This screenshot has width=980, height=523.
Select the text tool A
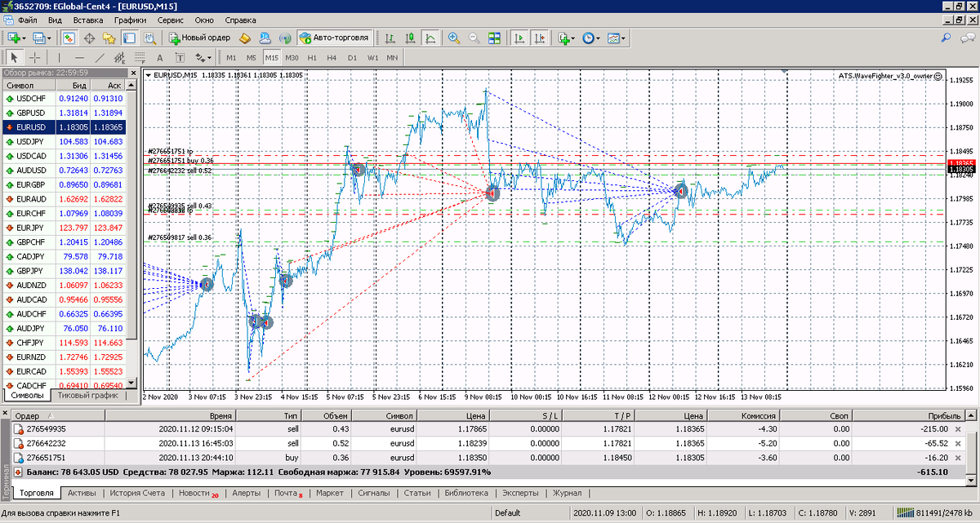(159, 58)
